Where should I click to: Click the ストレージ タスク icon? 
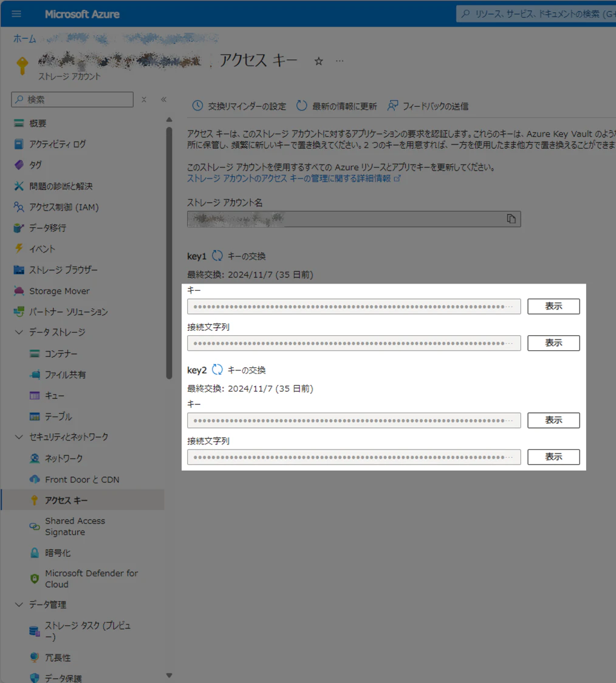pos(35,631)
